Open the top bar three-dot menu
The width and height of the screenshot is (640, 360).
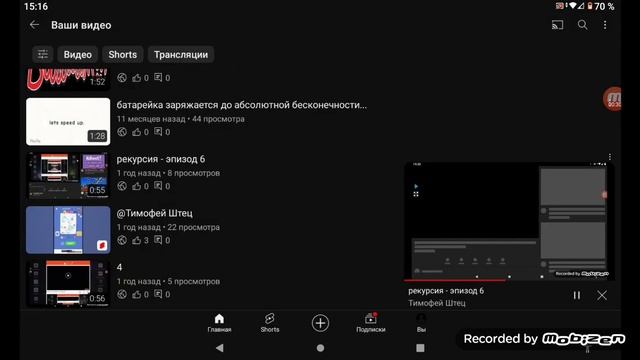coord(605,25)
